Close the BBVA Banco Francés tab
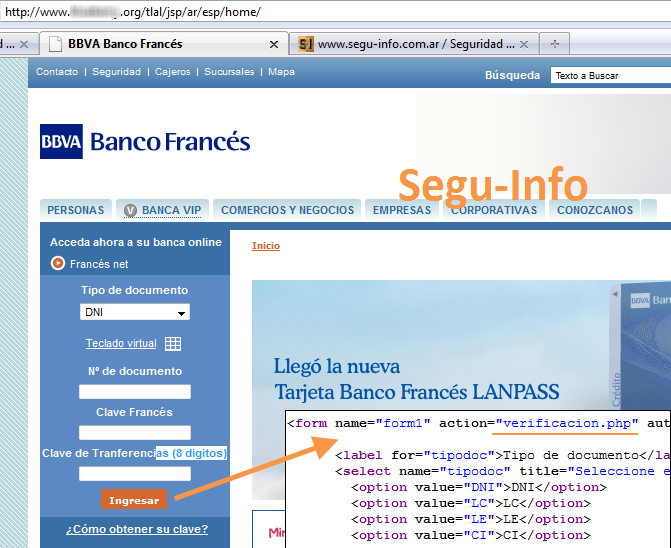Image resolution: width=671 pixels, height=548 pixels. [274, 44]
